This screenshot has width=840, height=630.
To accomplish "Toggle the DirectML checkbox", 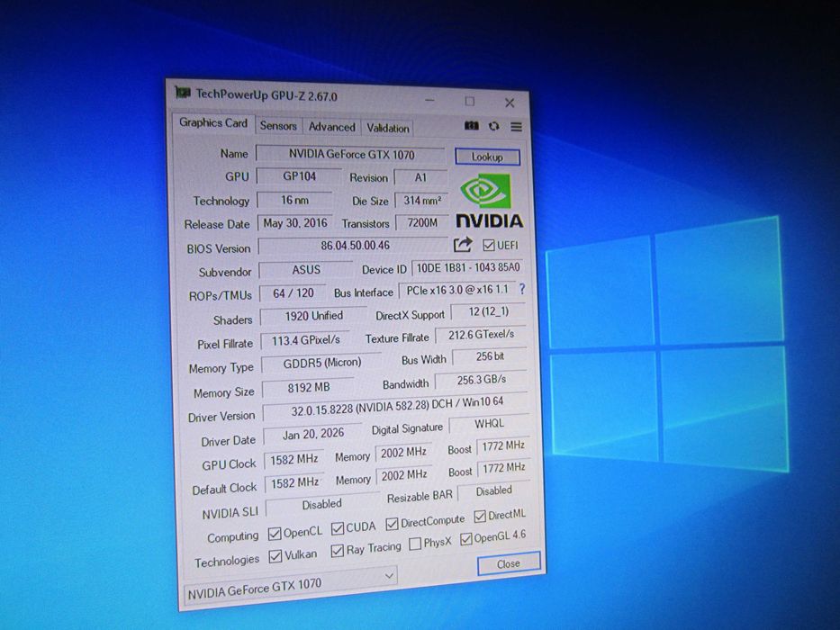I will [480, 516].
